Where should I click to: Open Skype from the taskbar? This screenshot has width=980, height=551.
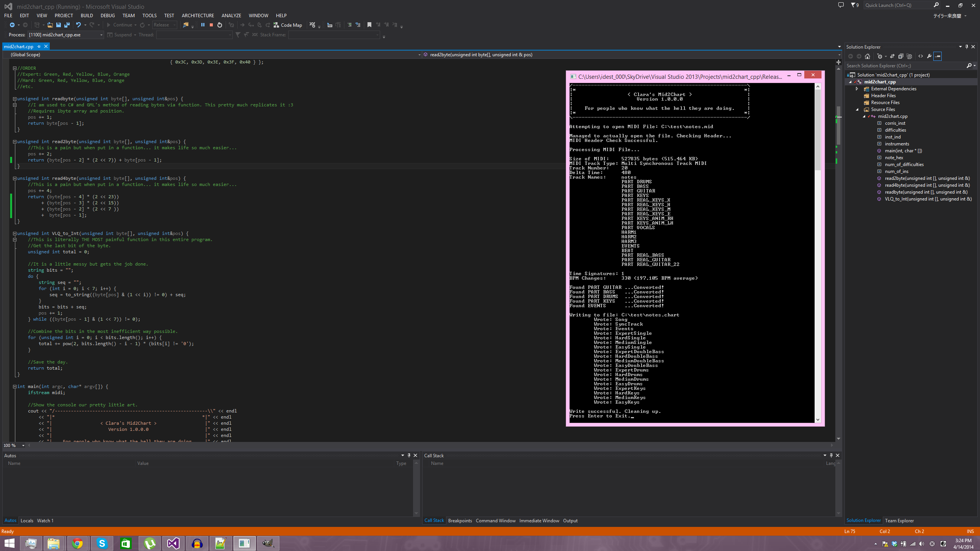coord(102,543)
